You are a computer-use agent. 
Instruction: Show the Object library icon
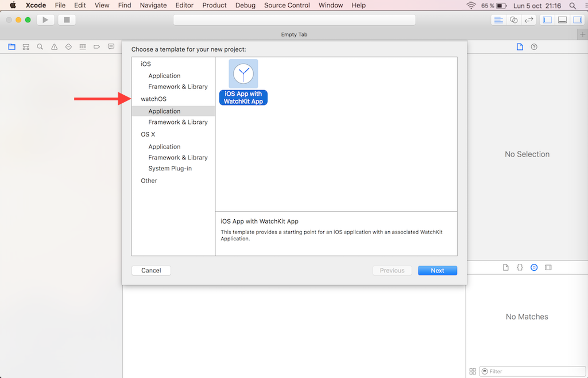(534, 267)
